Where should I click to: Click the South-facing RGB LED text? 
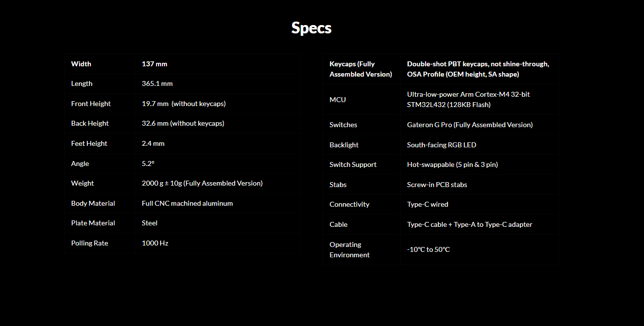click(442, 145)
